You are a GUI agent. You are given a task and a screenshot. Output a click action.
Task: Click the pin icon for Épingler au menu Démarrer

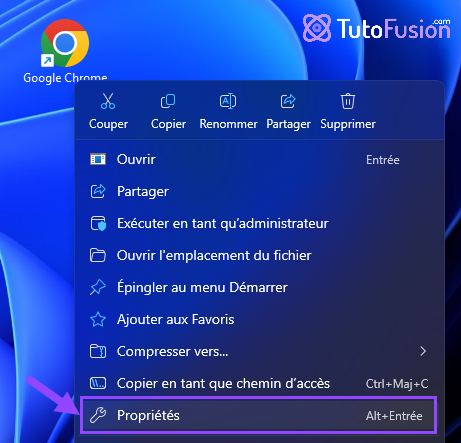[98, 287]
